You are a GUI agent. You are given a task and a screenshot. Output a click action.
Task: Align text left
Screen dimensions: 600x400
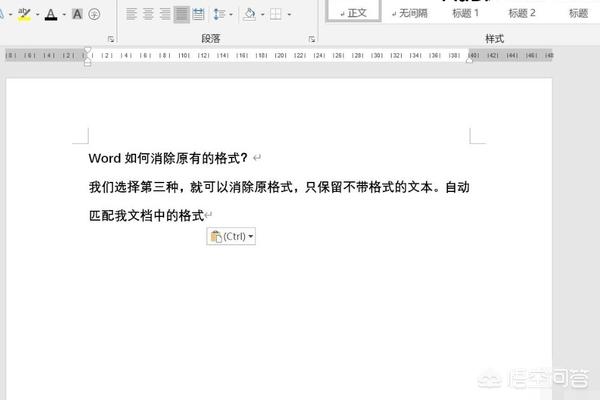(x=131, y=14)
